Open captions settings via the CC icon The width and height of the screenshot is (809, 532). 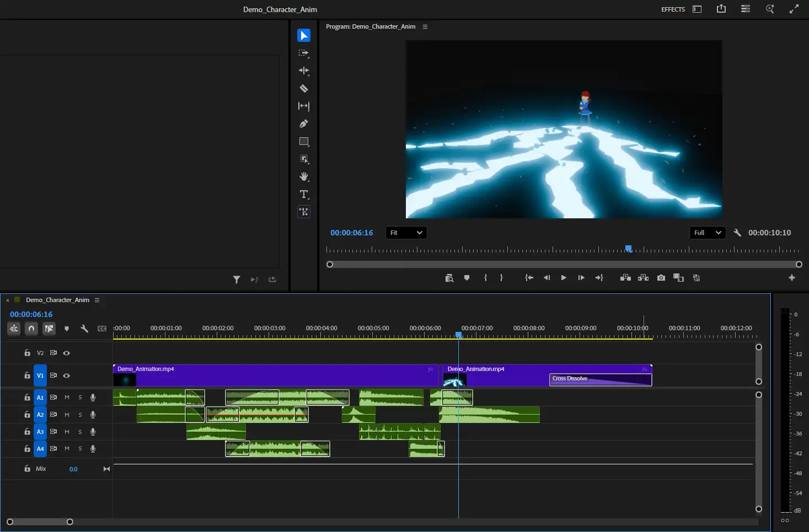click(102, 328)
